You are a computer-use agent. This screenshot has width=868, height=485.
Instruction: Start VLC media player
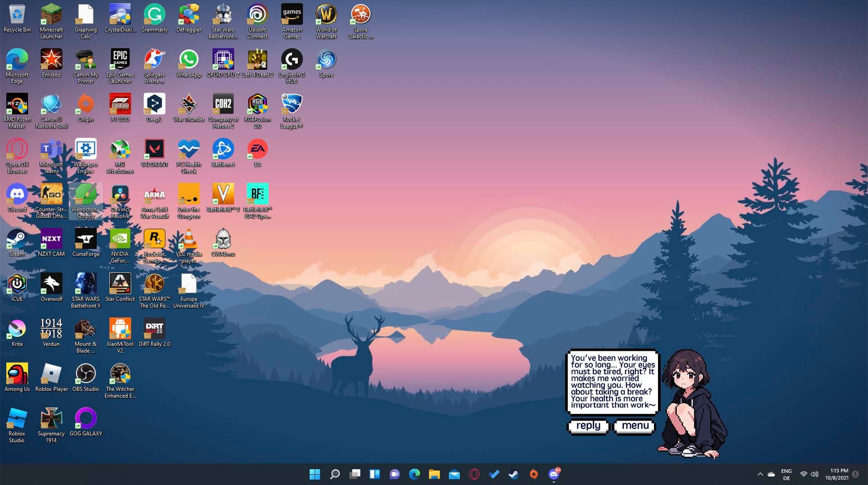click(x=188, y=239)
